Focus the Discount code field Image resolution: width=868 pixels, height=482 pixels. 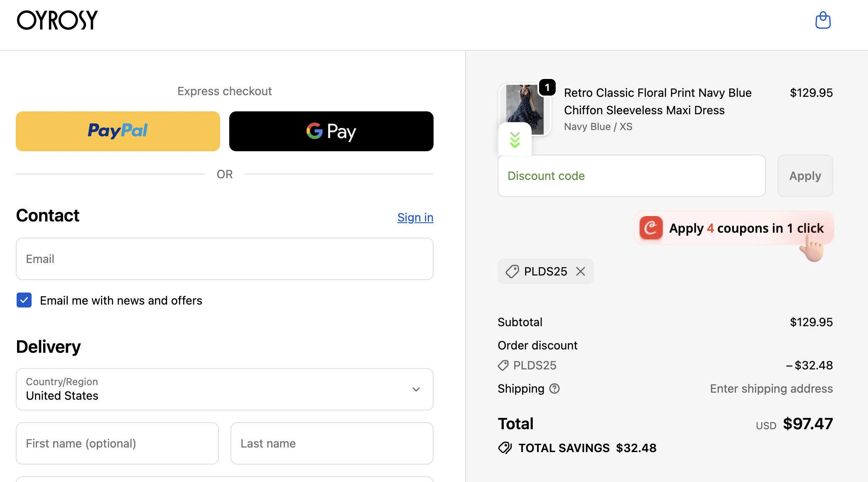[x=632, y=176]
